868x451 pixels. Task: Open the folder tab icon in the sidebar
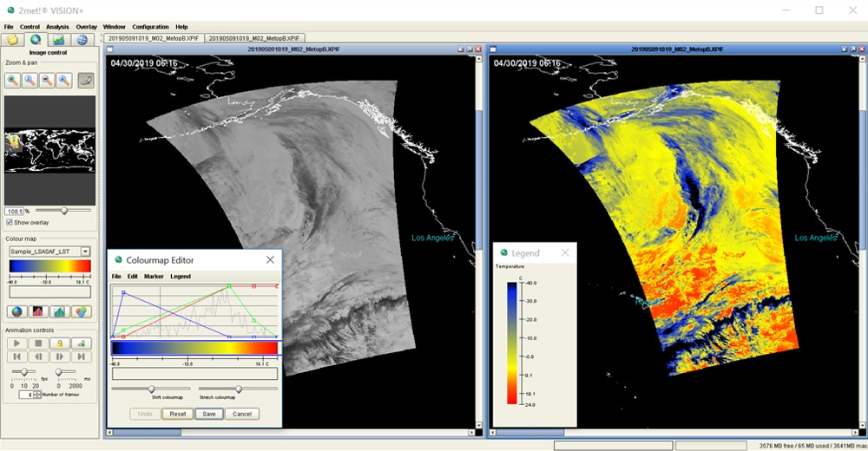tap(12, 40)
